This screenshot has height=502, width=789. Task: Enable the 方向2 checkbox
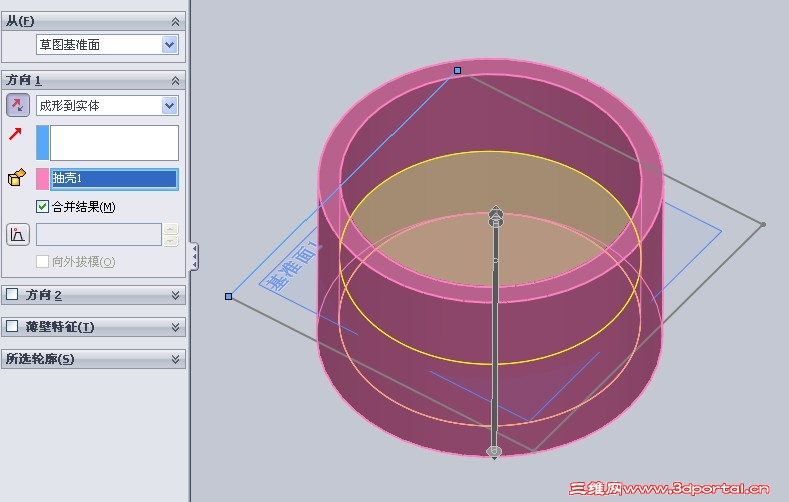(x=12, y=294)
